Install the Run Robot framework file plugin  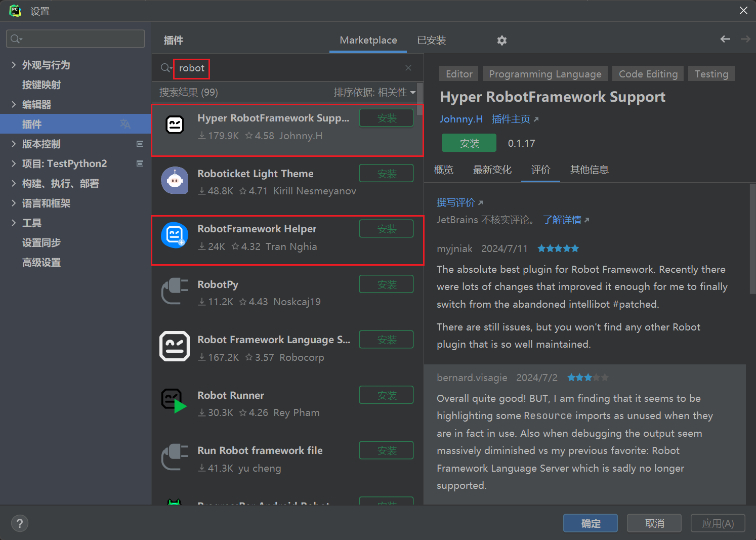coord(387,450)
